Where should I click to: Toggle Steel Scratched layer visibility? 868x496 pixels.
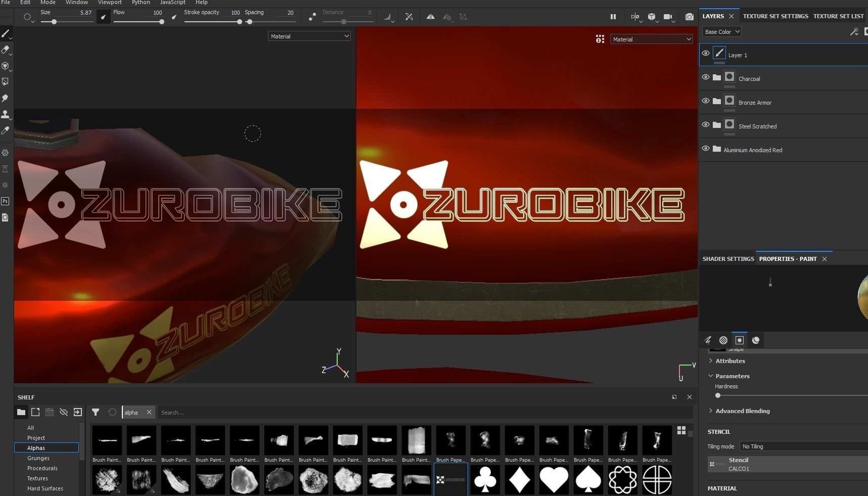(x=706, y=125)
